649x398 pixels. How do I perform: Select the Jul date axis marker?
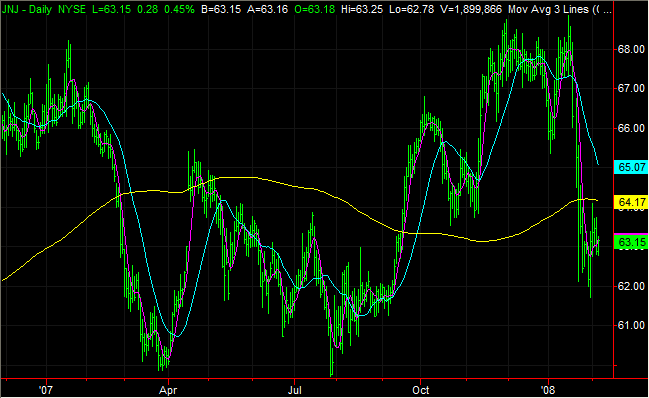point(294,390)
